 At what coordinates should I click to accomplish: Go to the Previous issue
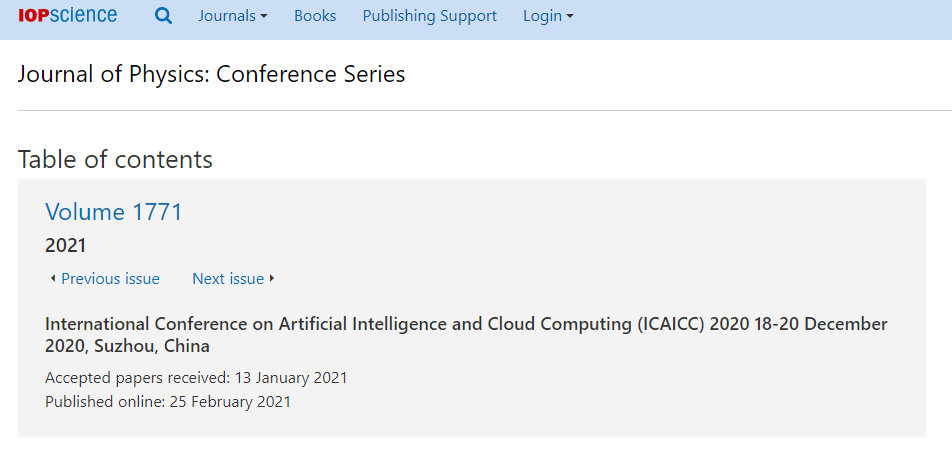coord(105,279)
